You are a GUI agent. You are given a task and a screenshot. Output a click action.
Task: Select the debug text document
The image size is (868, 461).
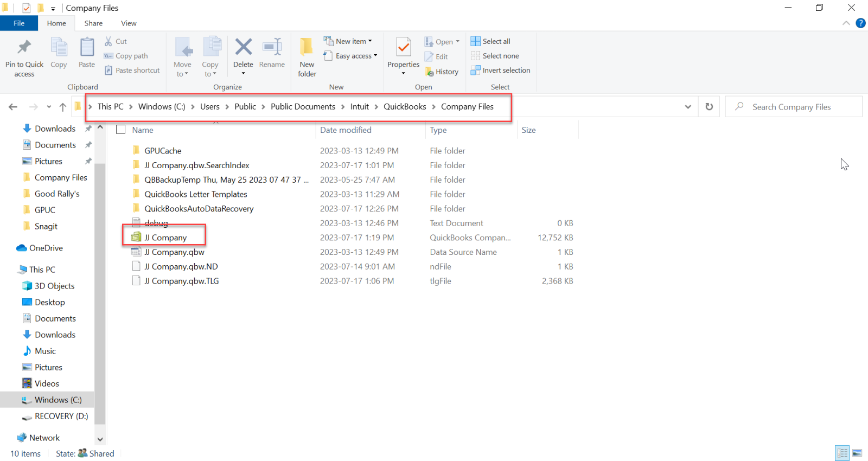pyautogui.click(x=156, y=223)
